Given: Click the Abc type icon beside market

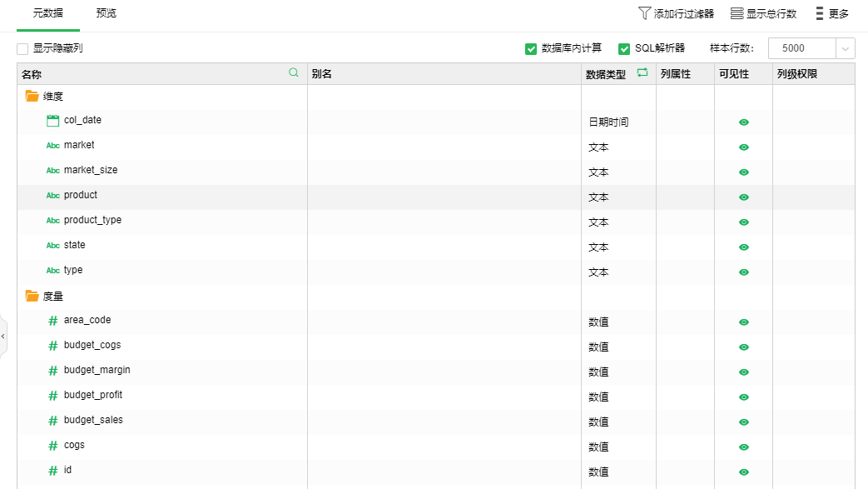Looking at the screenshot, I should (52, 146).
